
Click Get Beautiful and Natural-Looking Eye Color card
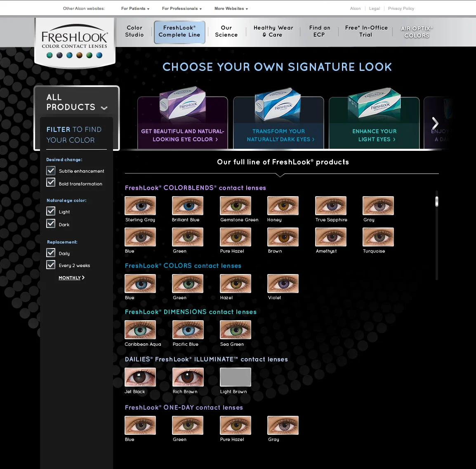click(x=183, y=122)
